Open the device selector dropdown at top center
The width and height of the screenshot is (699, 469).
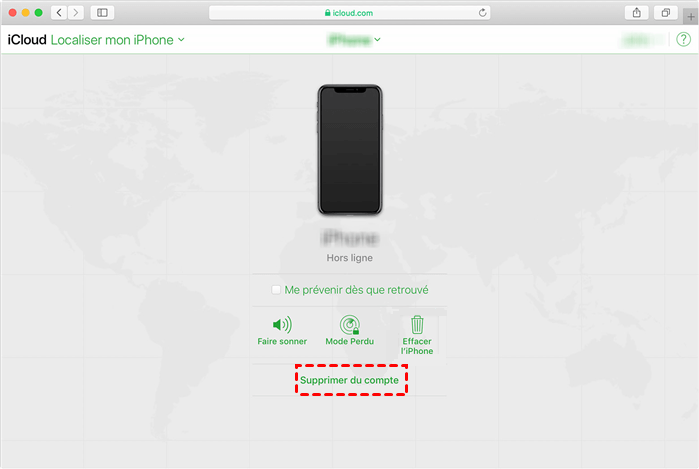pos(354,40)
